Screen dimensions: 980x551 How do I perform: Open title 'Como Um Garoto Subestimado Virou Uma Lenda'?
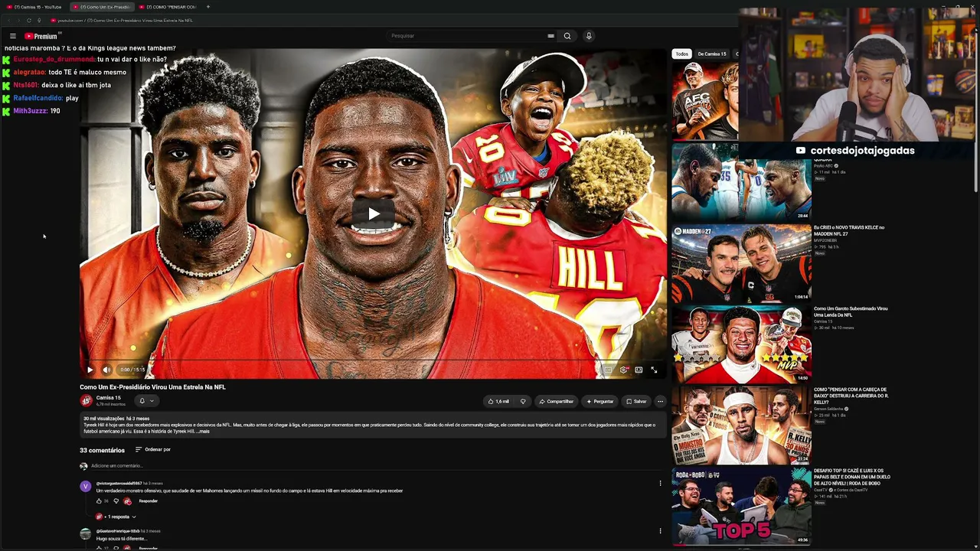(x=851, y=311)
